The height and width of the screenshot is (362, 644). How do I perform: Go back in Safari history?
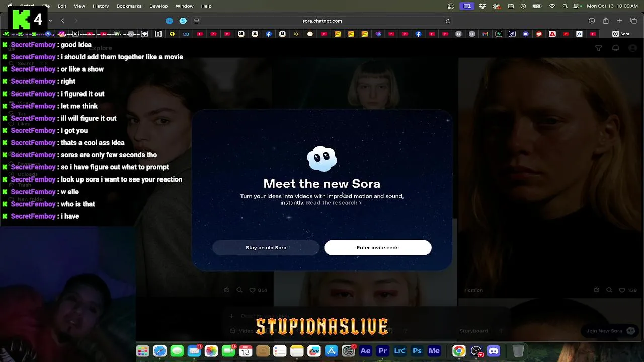(63, 21)
